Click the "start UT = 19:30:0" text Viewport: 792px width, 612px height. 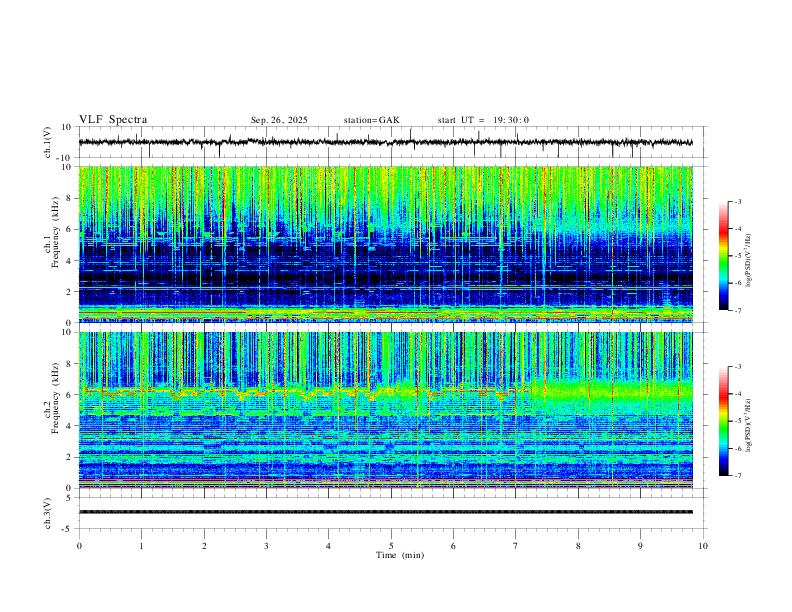pos(483,120)
